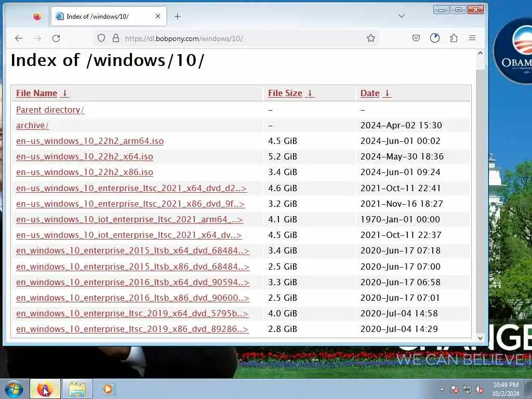Viewport: 532px width, 399px height.
Task: Open the Action Center flag icon
Action: [x=454, y=389]
